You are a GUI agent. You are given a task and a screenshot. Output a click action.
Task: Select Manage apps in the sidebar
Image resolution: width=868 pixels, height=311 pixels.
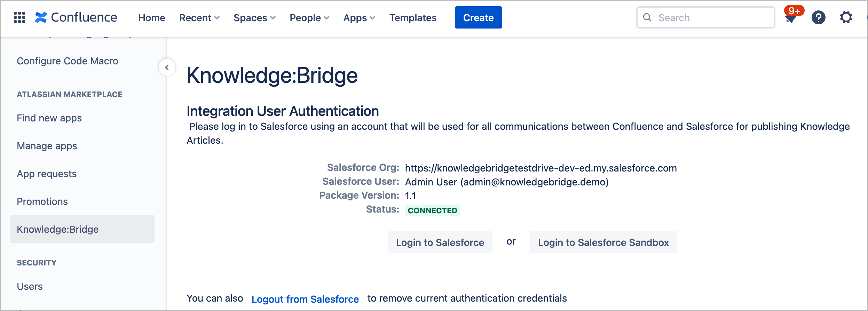[x=47, y=146]
